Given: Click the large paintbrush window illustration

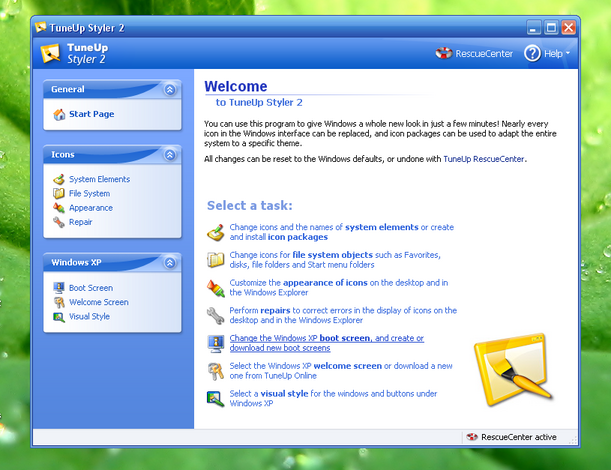Looking at the screenshot, I should (513, 370).
